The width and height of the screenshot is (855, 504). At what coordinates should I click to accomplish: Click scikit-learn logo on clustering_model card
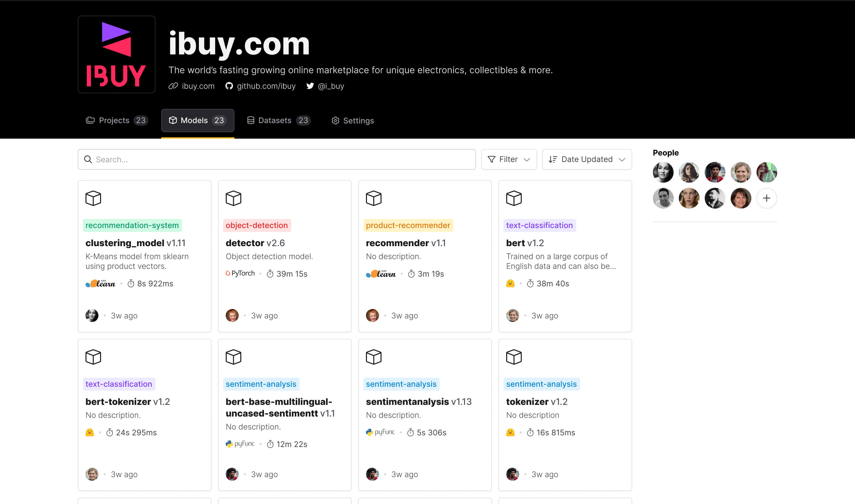pyautogui.click(x=100, y=284)
